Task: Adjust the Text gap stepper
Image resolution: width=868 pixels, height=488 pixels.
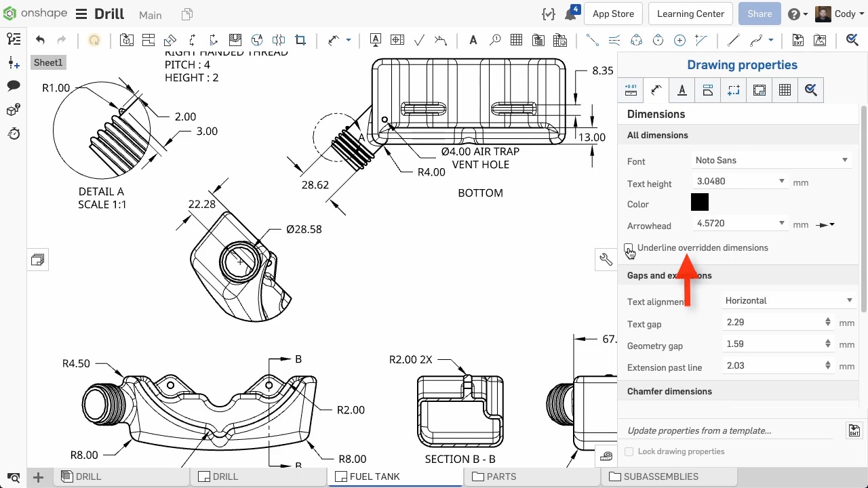Action: pos(827,323)
